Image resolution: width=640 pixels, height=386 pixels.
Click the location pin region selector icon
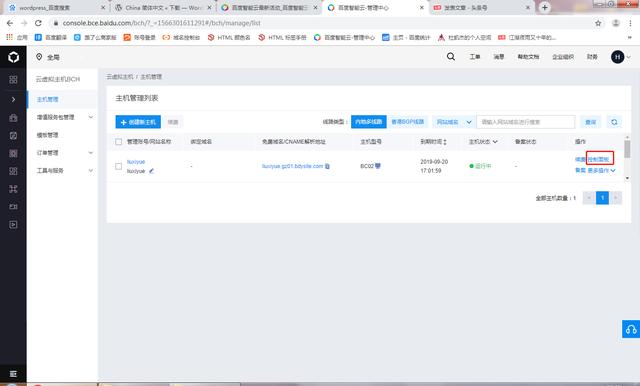(x=39, y=57)
